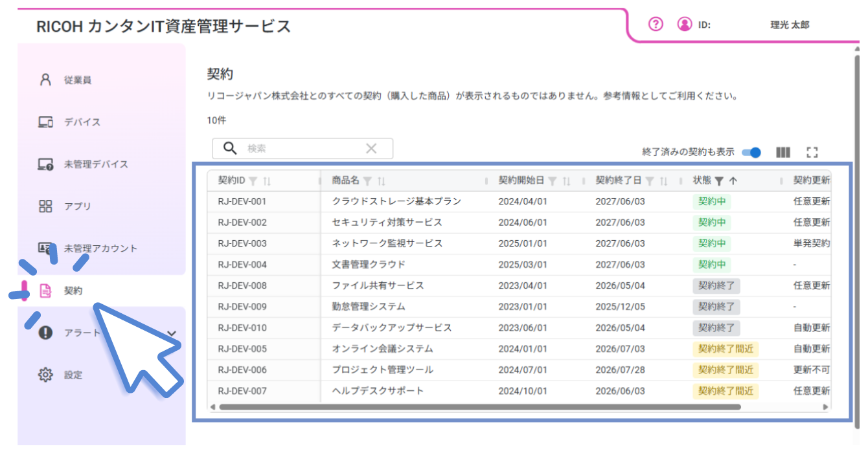Viewport: 868px width, 453px height.
Task: Click 文書管理クラウド cell
Action: (x=369, y=265)
